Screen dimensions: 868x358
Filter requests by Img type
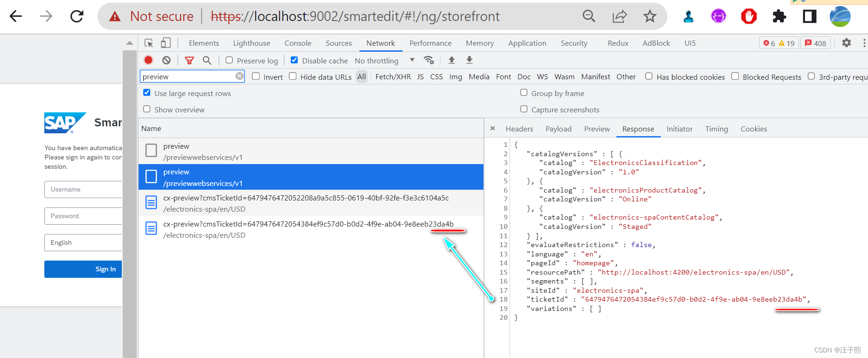[455, 76]
